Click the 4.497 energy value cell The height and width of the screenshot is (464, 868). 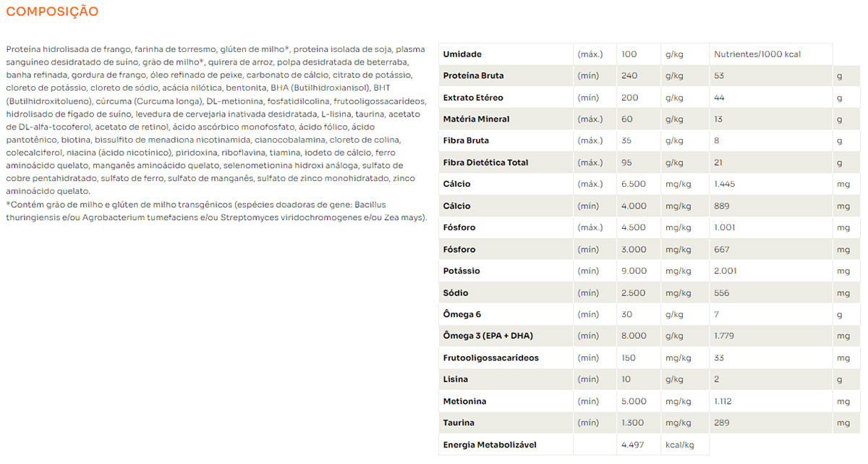[x=633, y=444]
